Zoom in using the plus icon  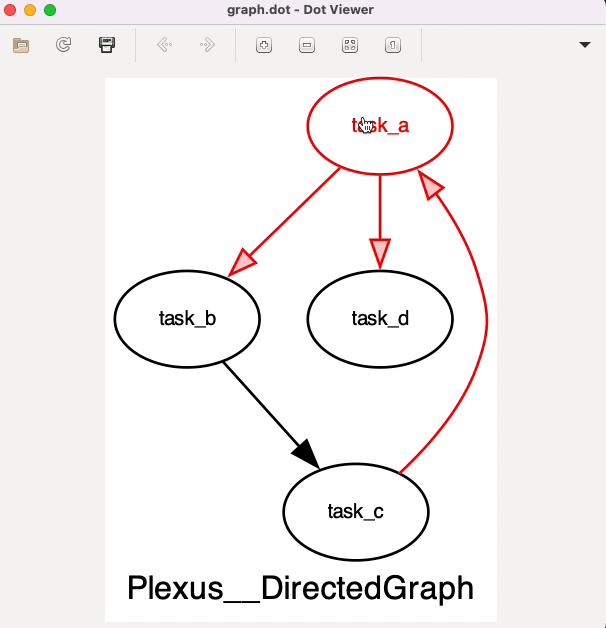coord(264,45)
